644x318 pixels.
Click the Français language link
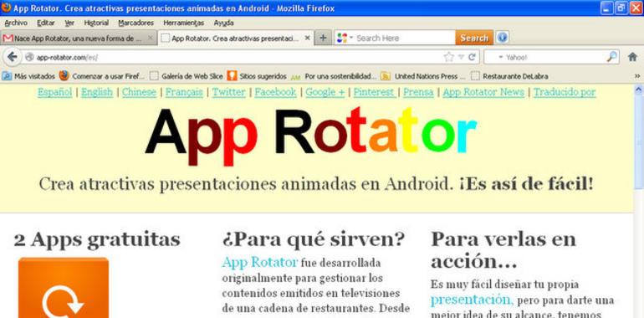click(184, 92)
